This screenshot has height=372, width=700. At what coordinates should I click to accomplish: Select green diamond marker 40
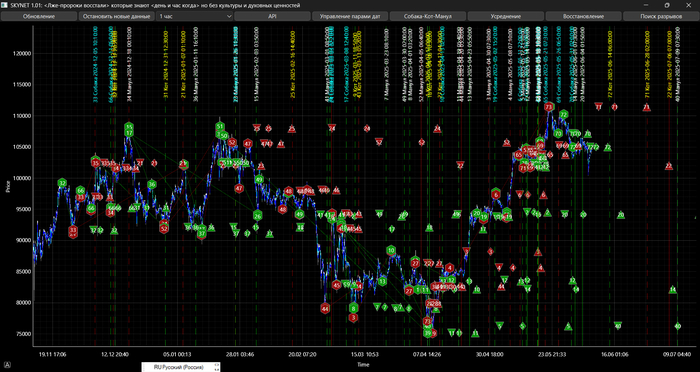click(x=678, y=326)
